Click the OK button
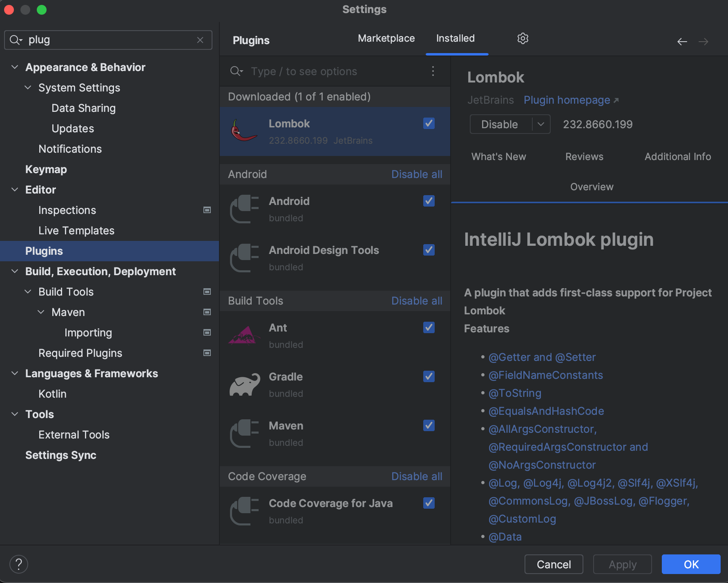The width and height of the screenshot is (728, 583). point(691,564)
